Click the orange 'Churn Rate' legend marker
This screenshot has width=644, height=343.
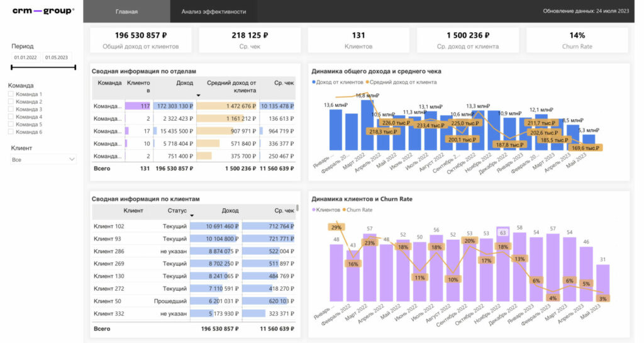[344, 210]
